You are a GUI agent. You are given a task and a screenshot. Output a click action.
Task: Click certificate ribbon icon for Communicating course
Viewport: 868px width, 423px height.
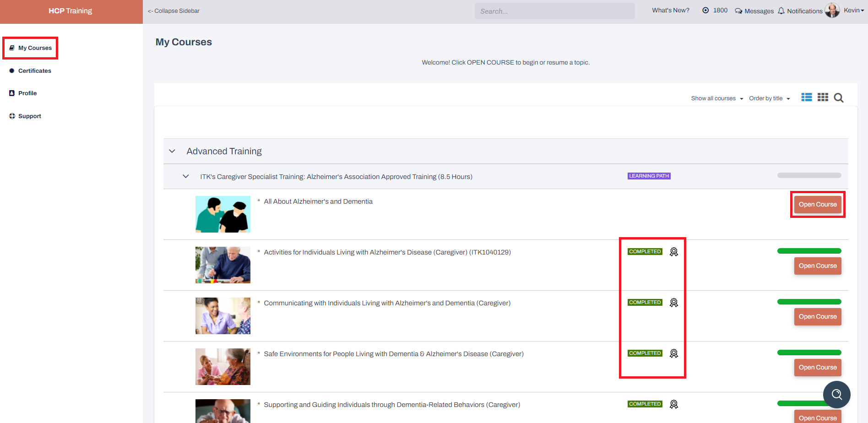pos(673,303)
